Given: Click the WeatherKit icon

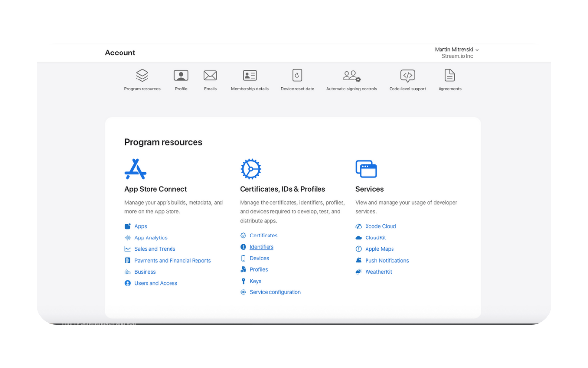Looking at the screenshot, I should click(359, 272).
